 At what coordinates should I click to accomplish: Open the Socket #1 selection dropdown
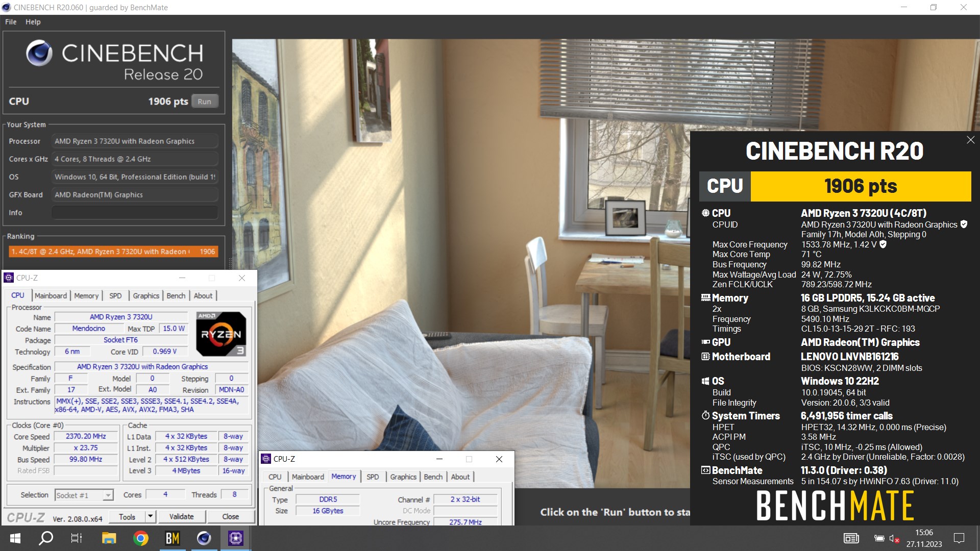point(84,495)
